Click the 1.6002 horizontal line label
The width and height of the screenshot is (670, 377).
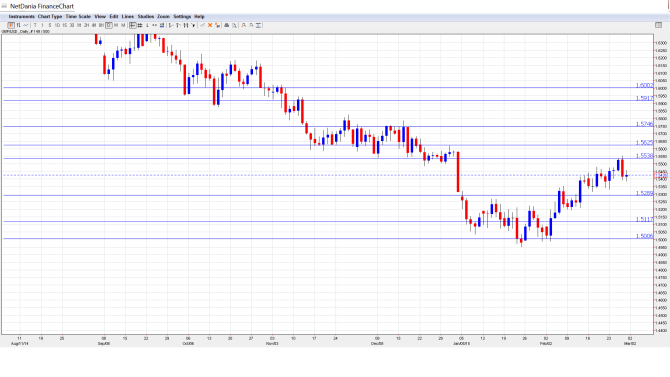tap(644, 85)
